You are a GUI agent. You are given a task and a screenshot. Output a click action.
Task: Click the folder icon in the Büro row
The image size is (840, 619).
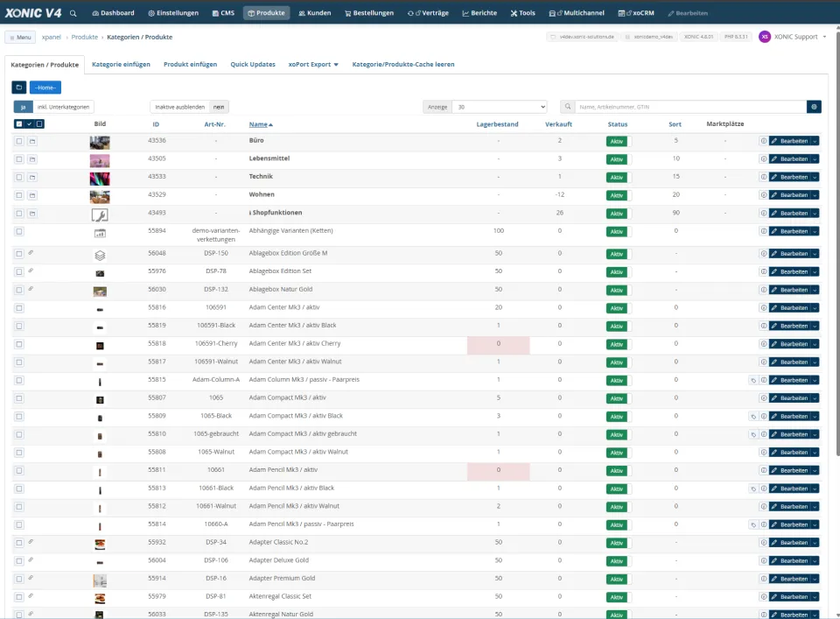tap(32, 142)
